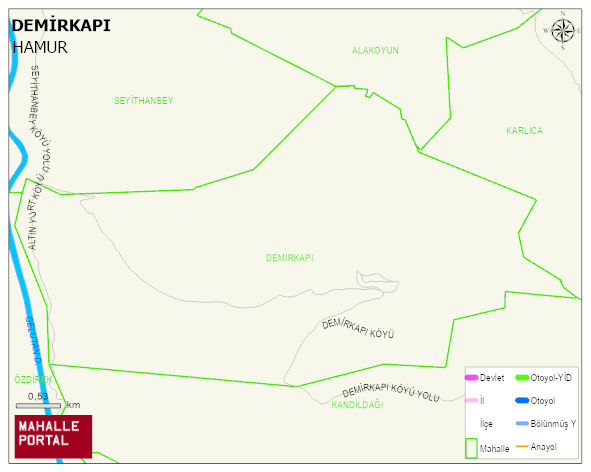Image resolution: width=591 pixels, height=472 pixels.
Task: Click the DEMİRKAPI KÖYÜ YOLU road label
Action: [x=391, y=393]
